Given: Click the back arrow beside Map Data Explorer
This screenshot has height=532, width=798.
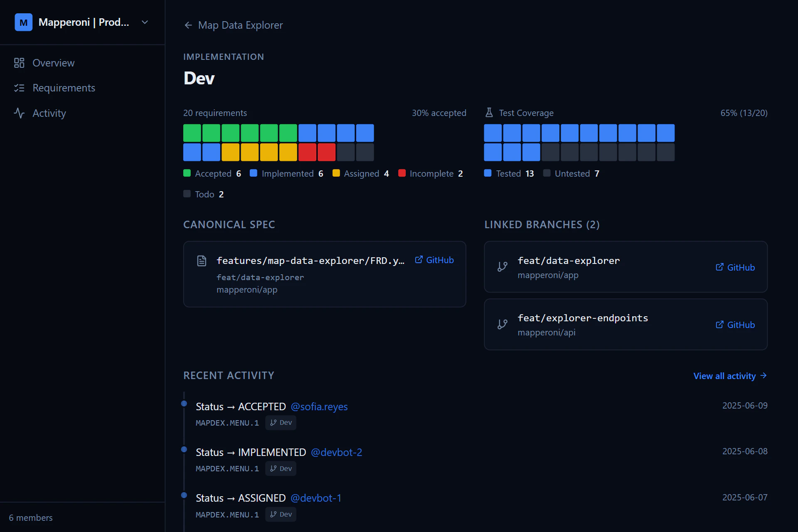Looking at the screenshot, I should [188, 25].
